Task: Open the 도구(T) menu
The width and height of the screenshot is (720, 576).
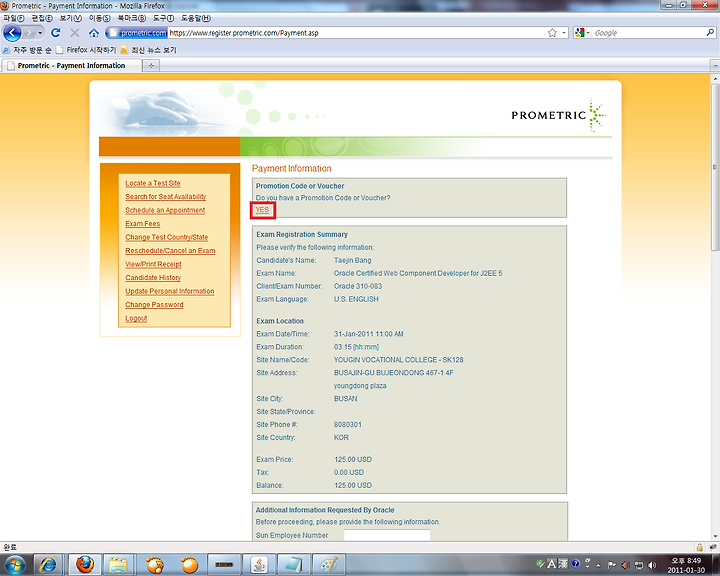Action: (163, 18)
